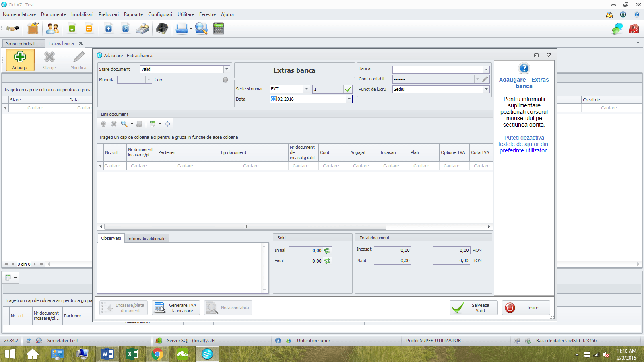Click the blue file tray toolbar icon
Viewport: 644px width, 362px height.
[x=182, y=29]
